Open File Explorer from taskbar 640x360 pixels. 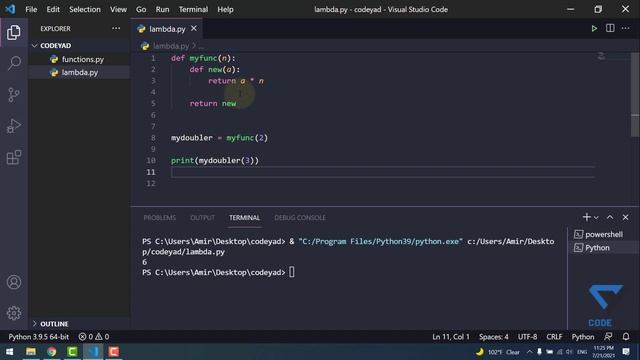(x=31, y=351)
